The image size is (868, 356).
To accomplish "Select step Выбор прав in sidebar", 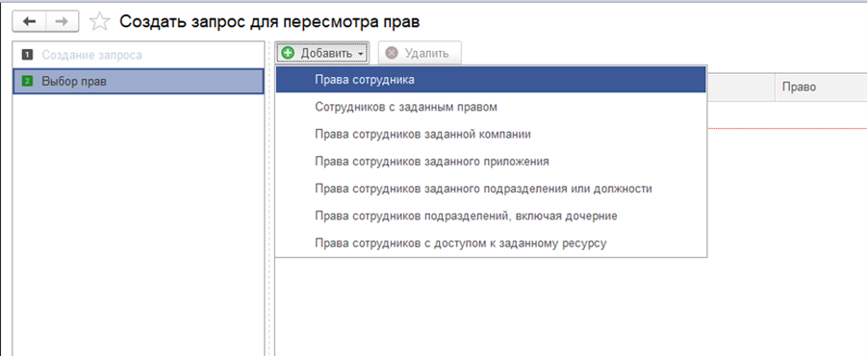I will tap(138, 82).
